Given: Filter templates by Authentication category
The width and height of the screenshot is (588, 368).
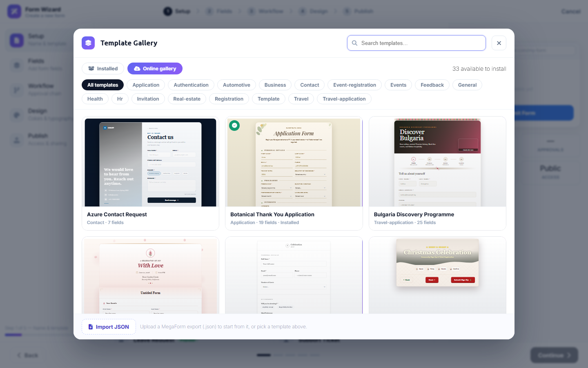Looking at the screenshot, I should click(x=191, y=85).
